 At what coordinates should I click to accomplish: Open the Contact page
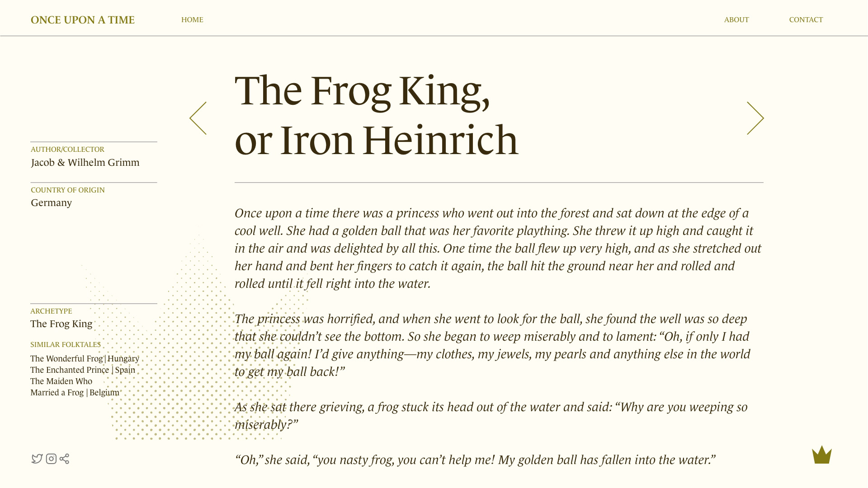point(806,20)
